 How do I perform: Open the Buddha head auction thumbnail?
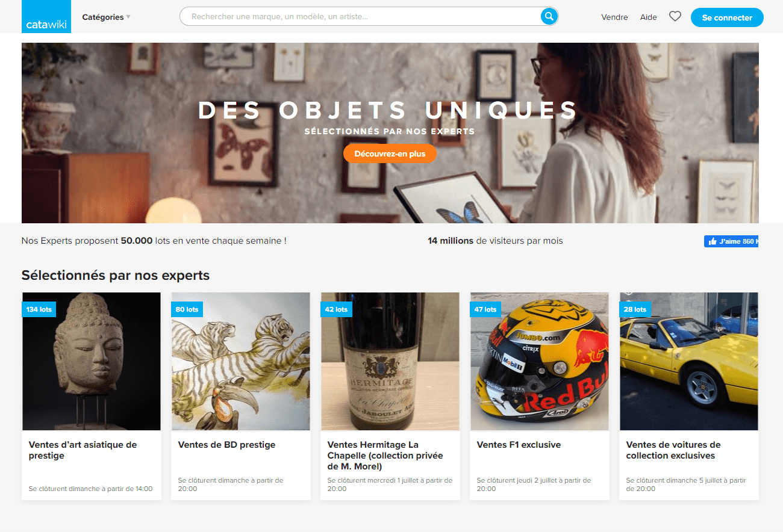(92, 362)
